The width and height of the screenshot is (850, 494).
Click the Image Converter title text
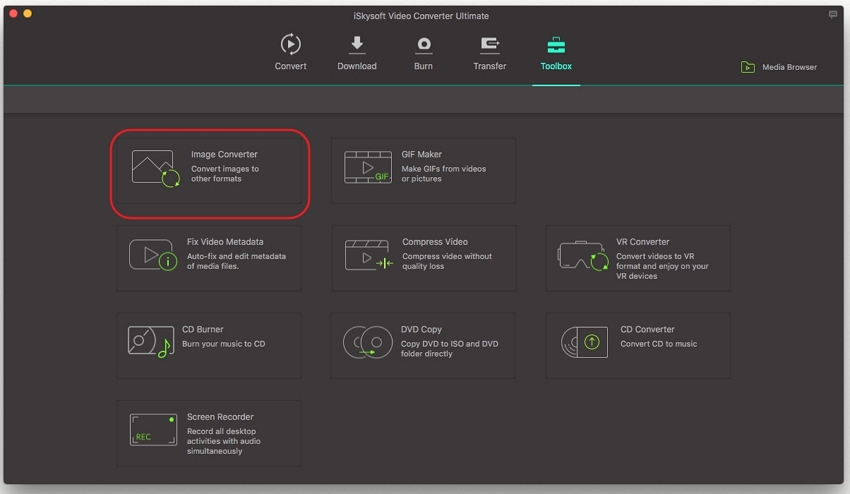tap(224, 155)
